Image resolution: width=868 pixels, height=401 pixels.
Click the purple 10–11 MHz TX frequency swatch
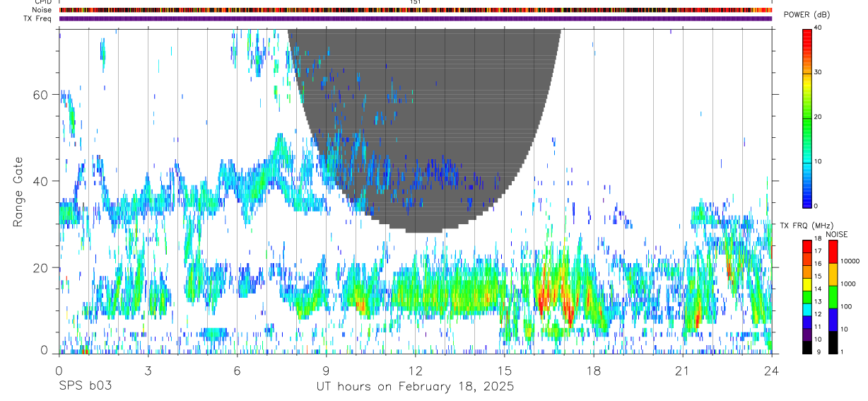tap(807, 335)
